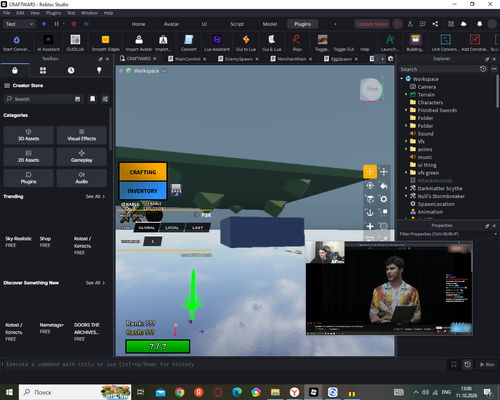Click the INVENTORY button in viewport

[143, 191]
